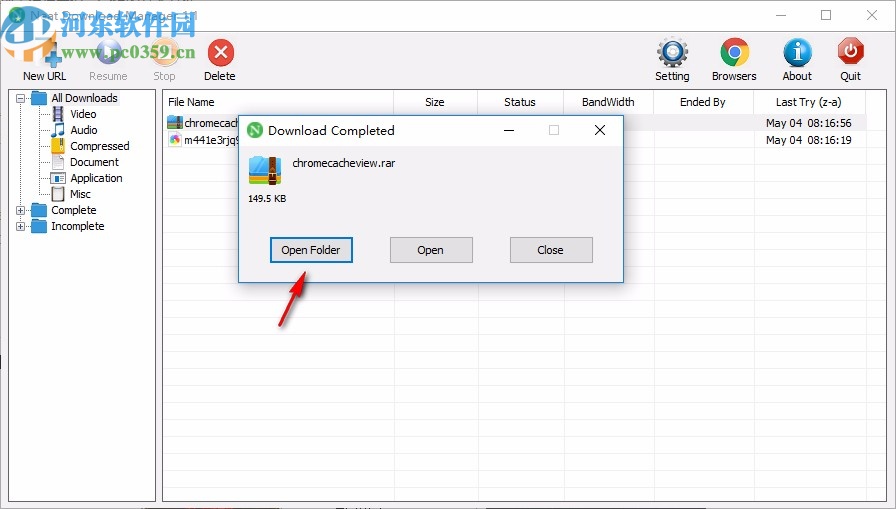This screenshot has height=509, width=896.
Task: Sort by Ended By column header
Action: (x=703, y=102)
